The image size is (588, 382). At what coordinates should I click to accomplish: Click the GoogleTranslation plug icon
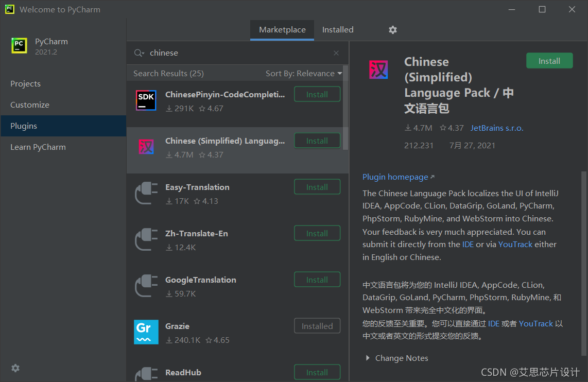(x=146, y=286)
